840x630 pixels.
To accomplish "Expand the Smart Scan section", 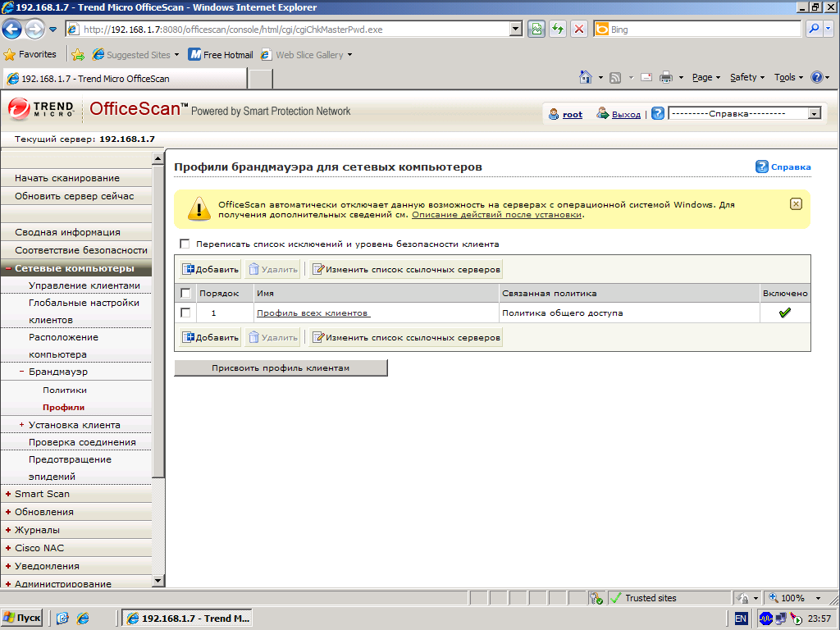I will pos(8,494).
